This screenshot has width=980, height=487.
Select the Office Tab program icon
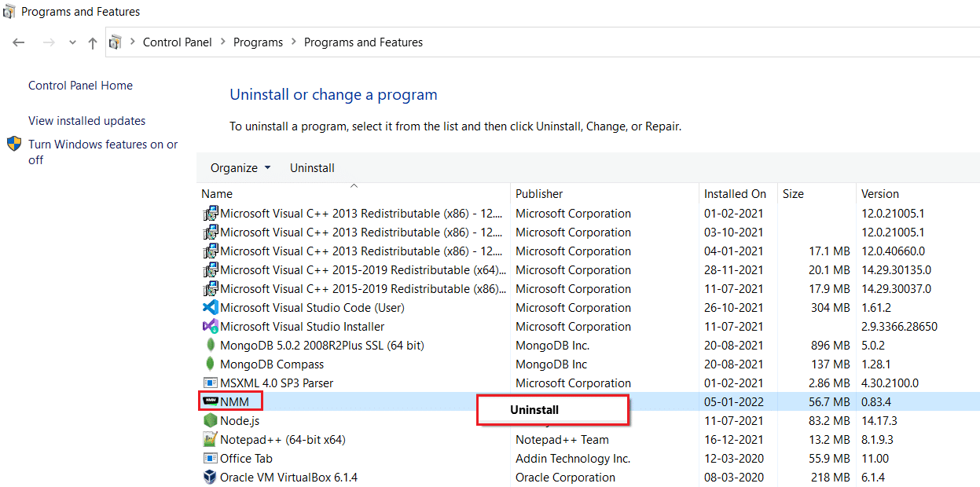(210, 458)
